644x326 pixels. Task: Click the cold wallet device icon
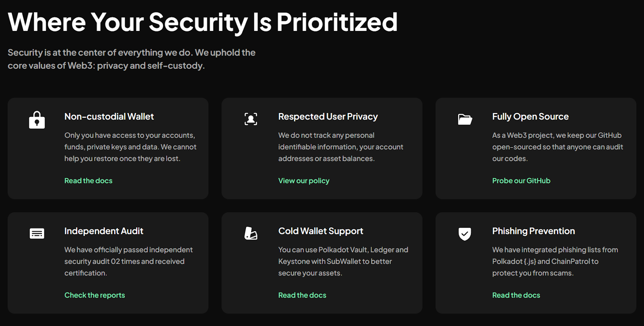(251, 233)
